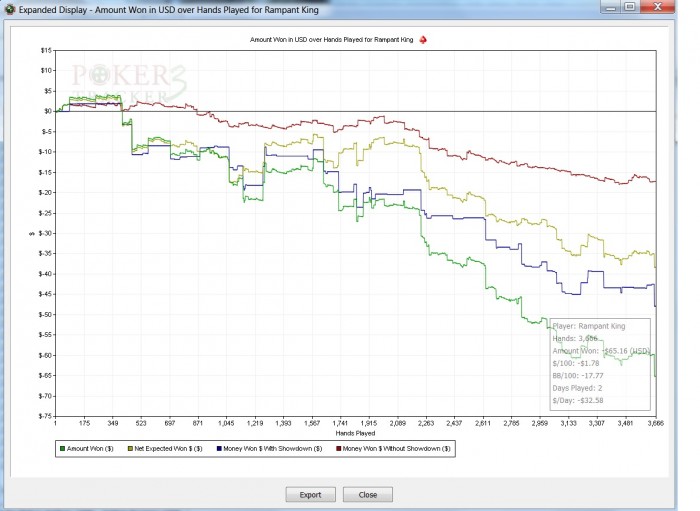Close the window with the red X

coord(657,7)
